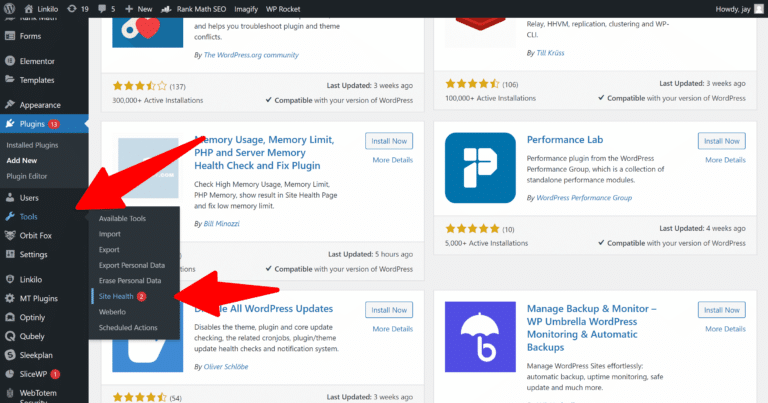
Task: Choose Export Personal Data flyout entry
Action: [x=132, y=265]
